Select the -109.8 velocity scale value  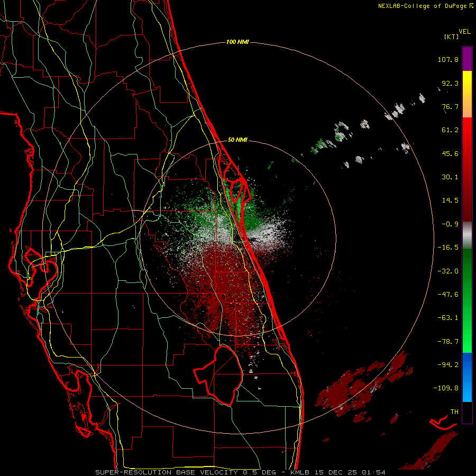click(x=446, y=388)
